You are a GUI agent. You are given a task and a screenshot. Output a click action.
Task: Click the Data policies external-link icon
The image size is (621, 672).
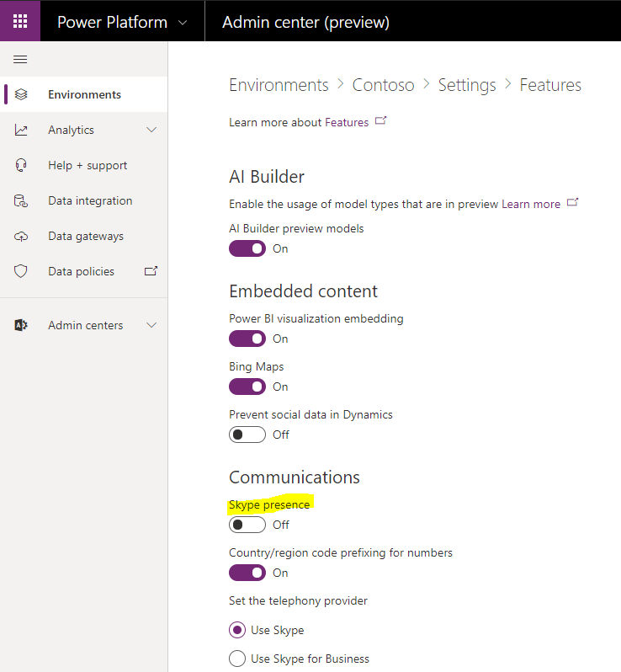[x=151, y=271]
